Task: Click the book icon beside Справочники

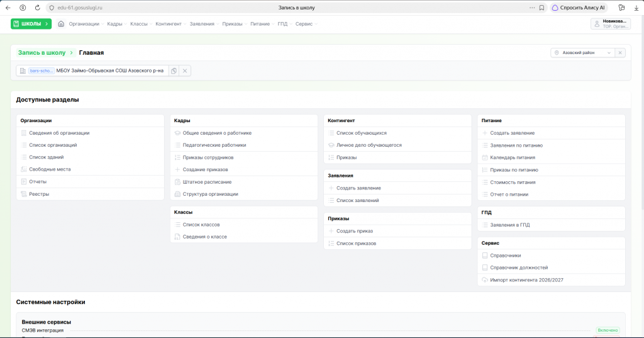Action: [485, 256]
